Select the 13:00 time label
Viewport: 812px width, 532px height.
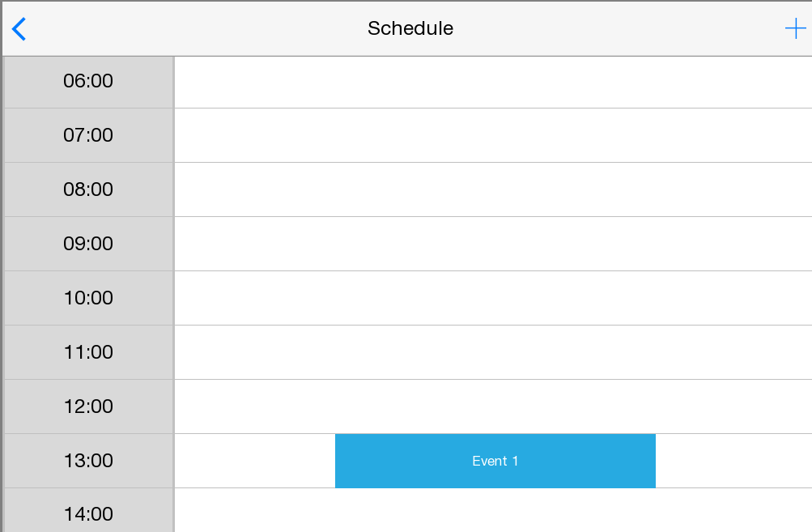88,461
